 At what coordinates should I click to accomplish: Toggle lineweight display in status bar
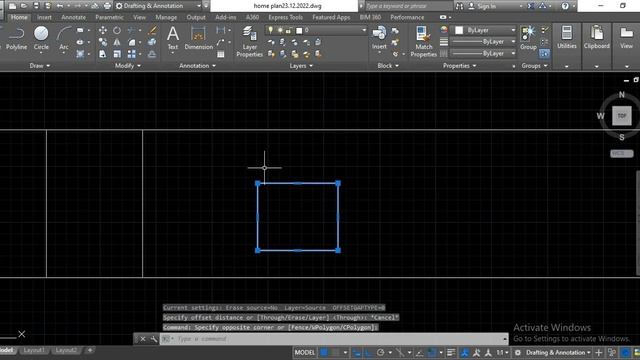click(x=451, y=352)
